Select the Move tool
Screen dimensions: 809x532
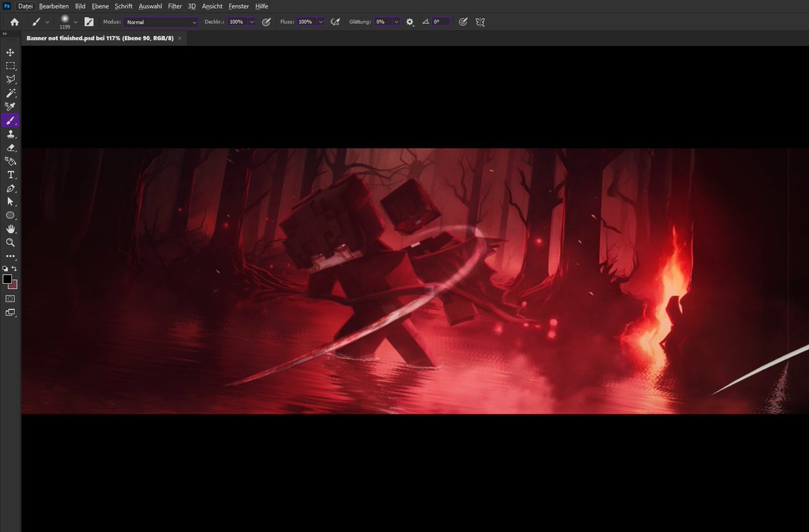(x=10, y=53)
